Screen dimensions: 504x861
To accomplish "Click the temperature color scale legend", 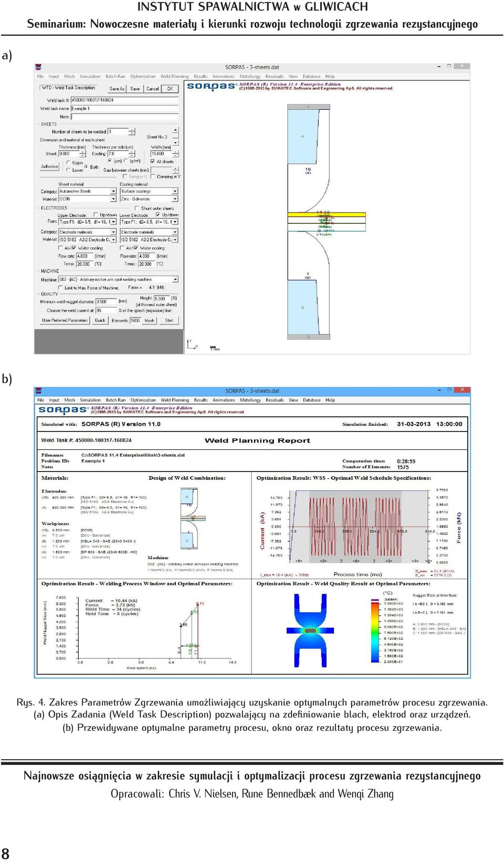I will (x=375, y=631).
